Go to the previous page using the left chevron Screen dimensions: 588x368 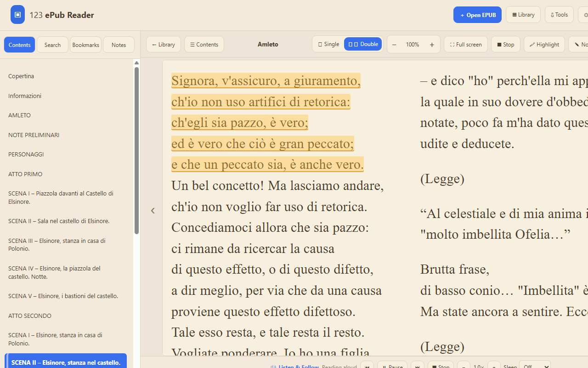(x=153, y=211)
